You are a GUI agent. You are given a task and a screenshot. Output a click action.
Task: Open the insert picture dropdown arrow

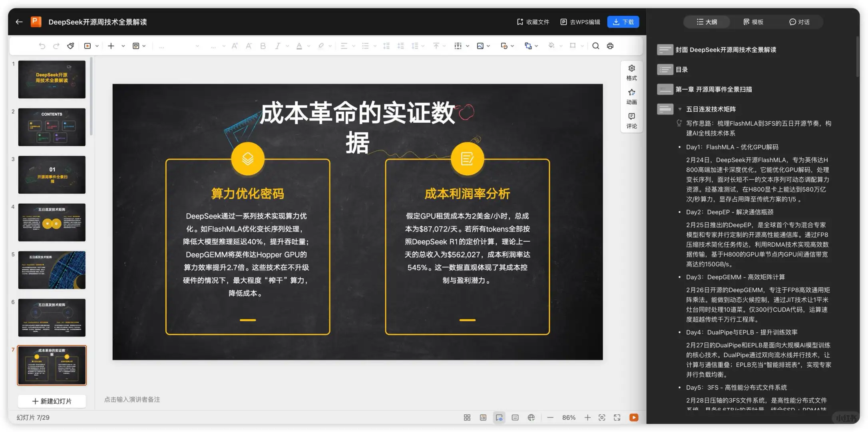pos(488,46)
